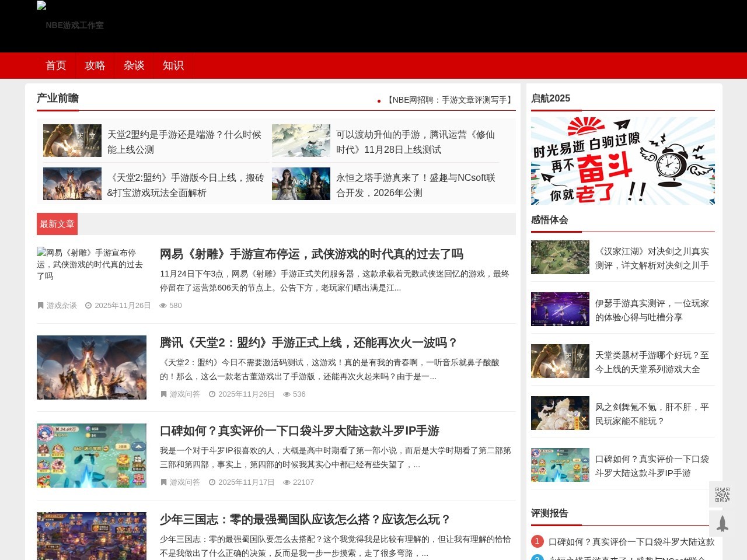Open the 知识 navigation item

click(173, 65)
